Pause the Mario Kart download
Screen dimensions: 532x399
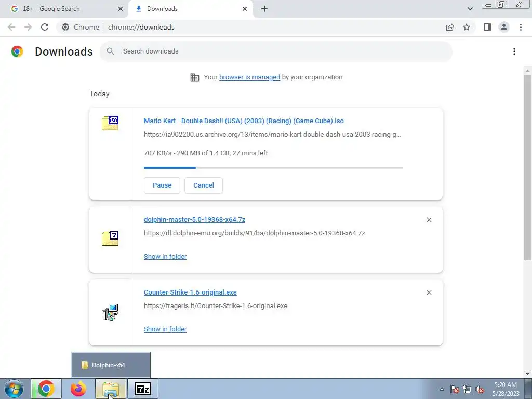[x=162, y=185]
